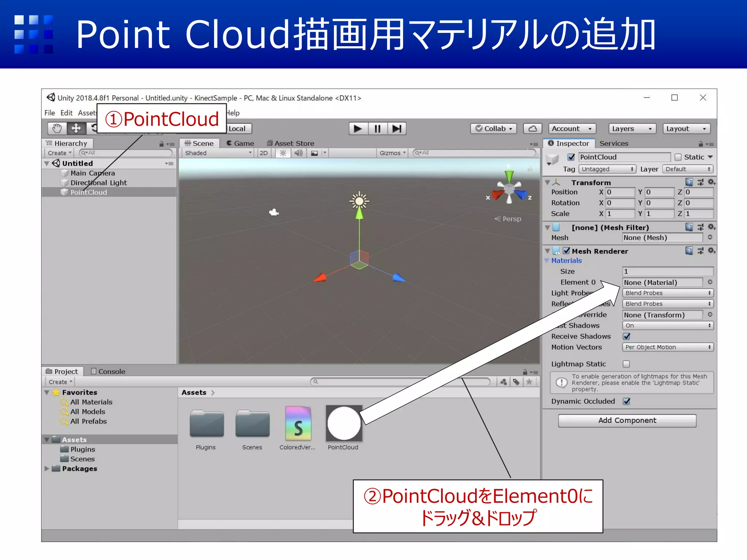Open the Mesh object picker circle
The width and height of the screenshot is (747, 560).
[x=710, y=237]
